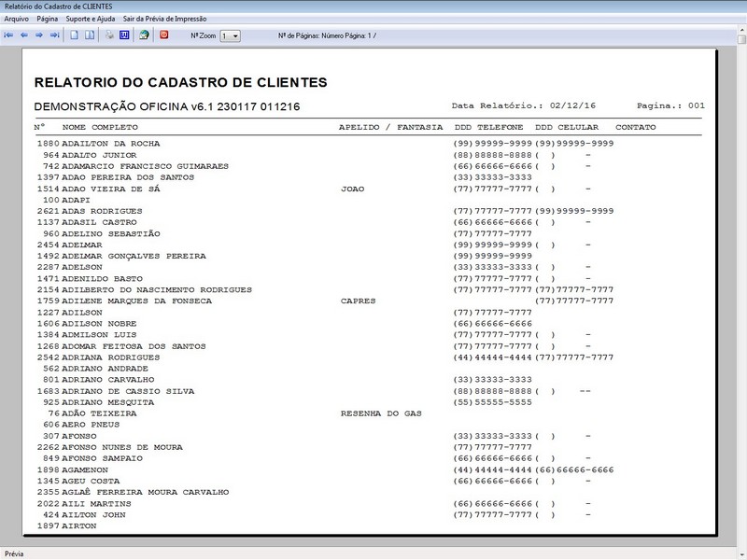The image size is (747, 560).
Task: Open the Nº Zoom dropdown
Action: point(230,36)
